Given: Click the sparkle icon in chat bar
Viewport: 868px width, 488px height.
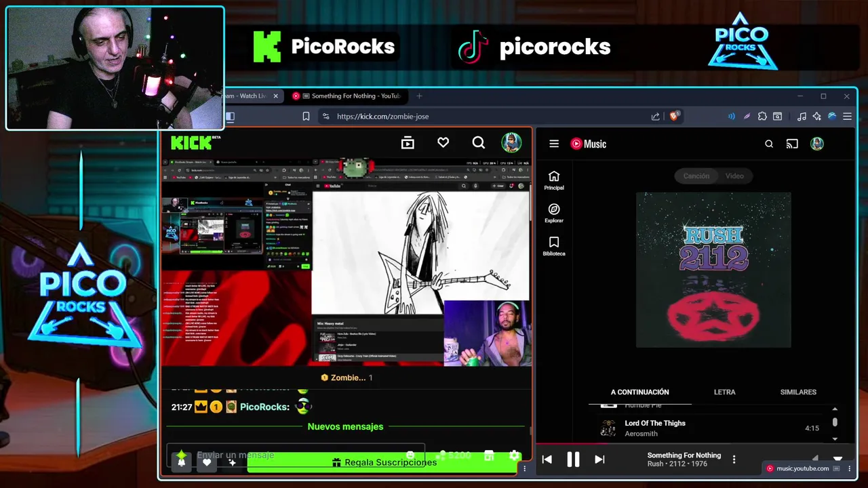Looking at the screenshot, I should [232, 462].
